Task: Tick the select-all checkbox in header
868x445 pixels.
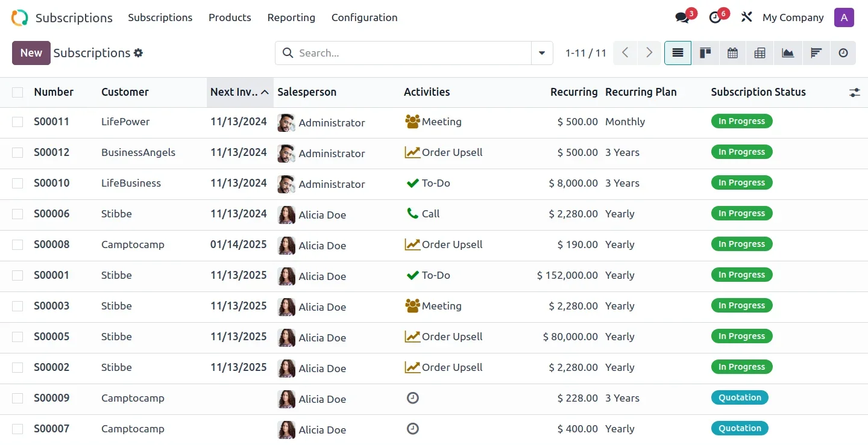Action: pyautogui.click(x=17, y=92)
